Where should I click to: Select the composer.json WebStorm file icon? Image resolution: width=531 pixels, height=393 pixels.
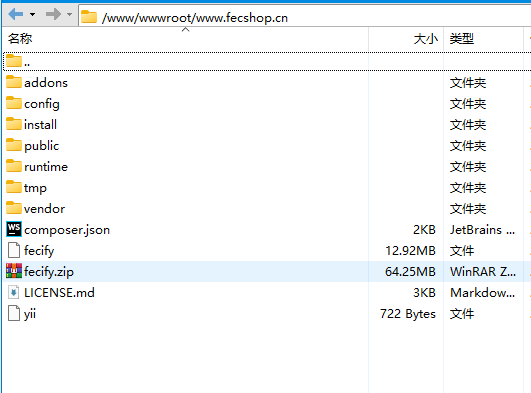click(x=14, y=229)
